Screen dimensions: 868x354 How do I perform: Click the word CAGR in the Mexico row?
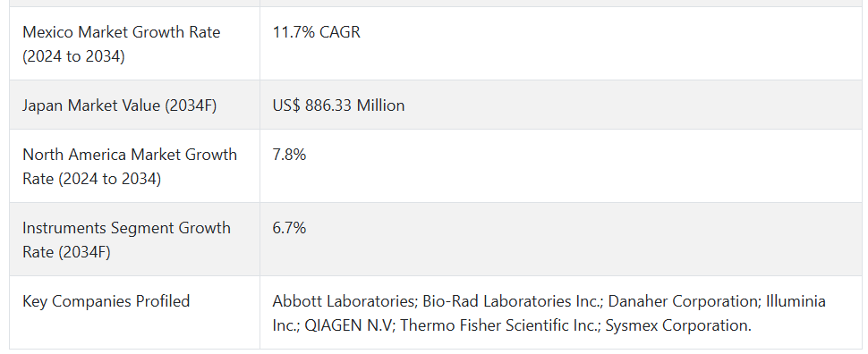pyautogui.click(x=340, y=32)
